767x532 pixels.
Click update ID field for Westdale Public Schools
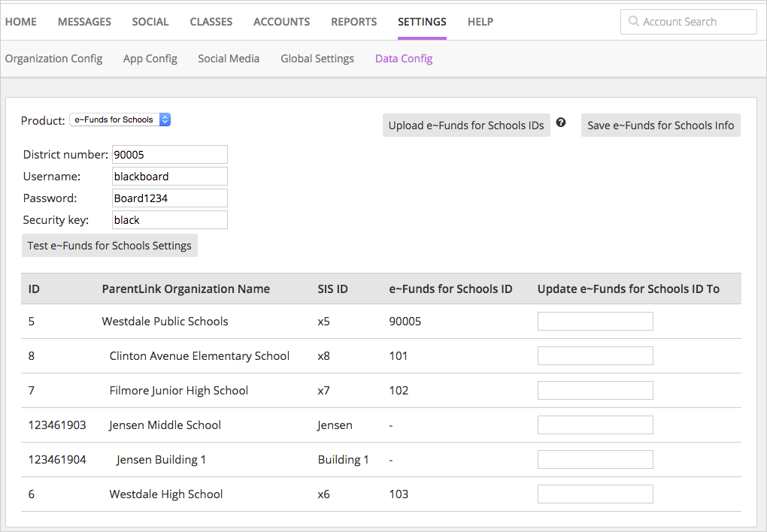(596, 322)
